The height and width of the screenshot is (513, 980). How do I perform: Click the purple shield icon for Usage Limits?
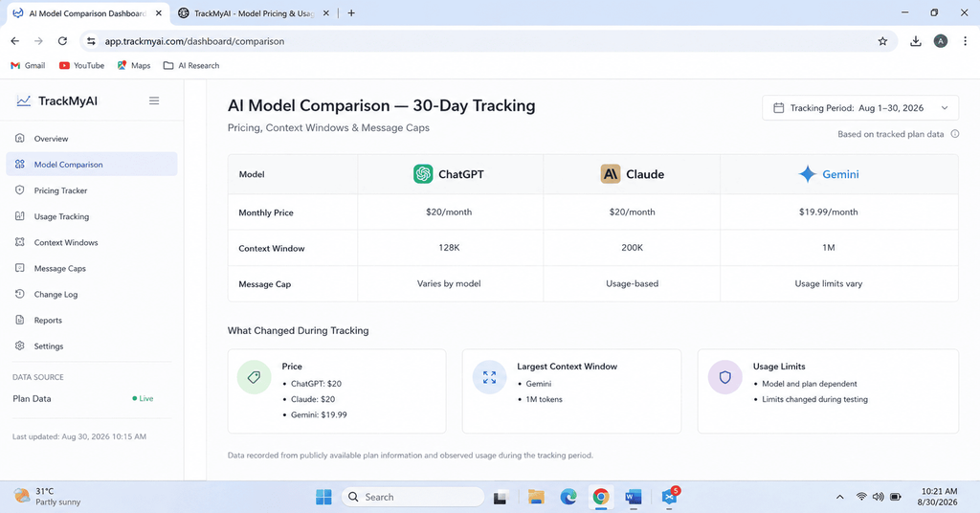tap(725, 377)
